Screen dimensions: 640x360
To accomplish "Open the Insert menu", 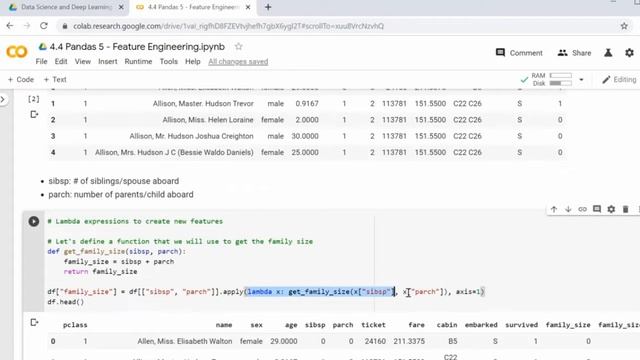I will click(108, 62).
